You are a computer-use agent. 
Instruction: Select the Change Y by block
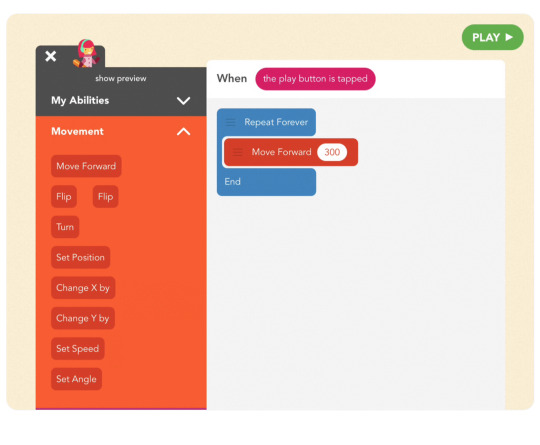[83, 318]
